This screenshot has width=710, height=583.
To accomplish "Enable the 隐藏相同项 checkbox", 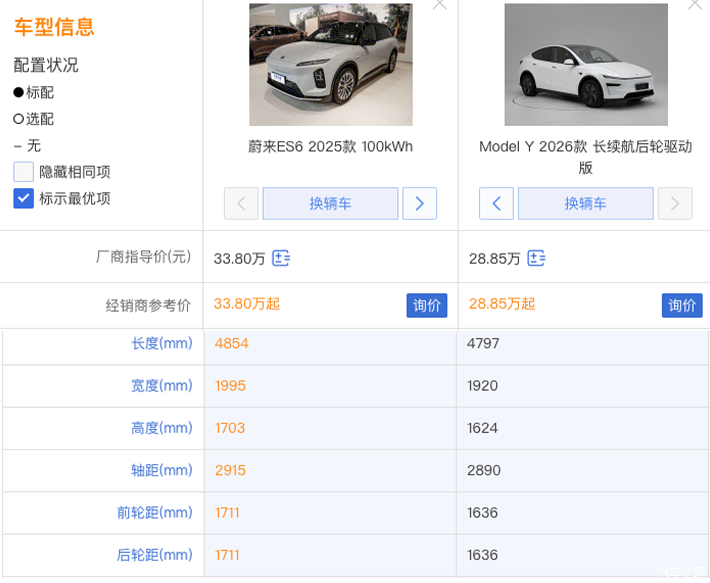I will pos(24,172).
